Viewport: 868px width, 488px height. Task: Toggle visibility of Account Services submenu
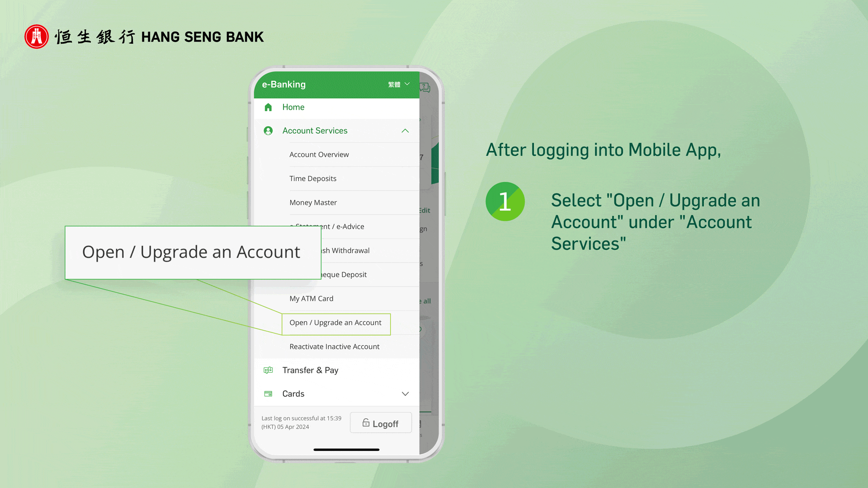[x=405, y=131]
